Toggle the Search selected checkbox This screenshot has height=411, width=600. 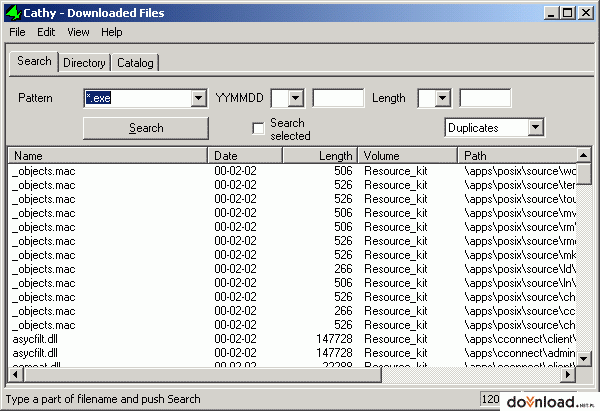coord(258,129)
